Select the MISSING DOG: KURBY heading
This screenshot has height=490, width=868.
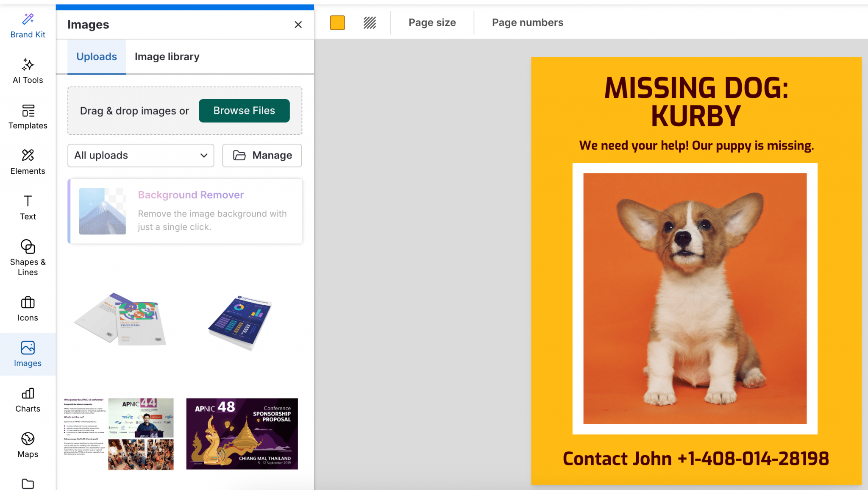[696, 102]
